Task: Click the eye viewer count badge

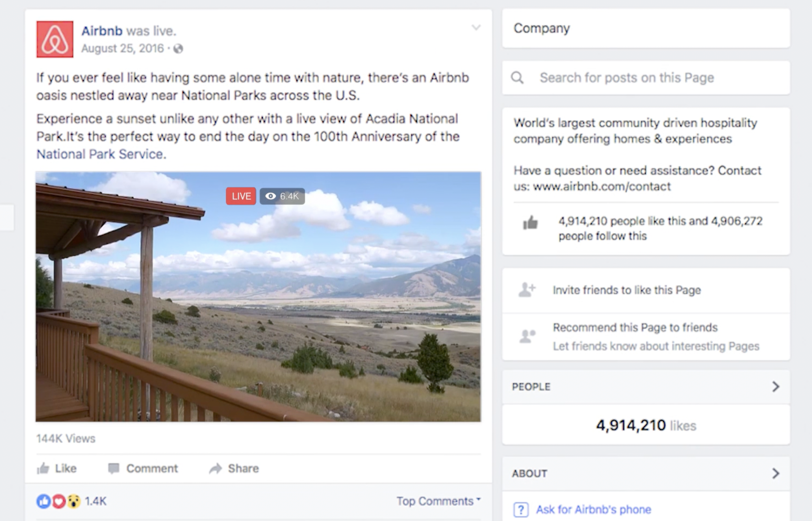Action: tap(282, 196)
